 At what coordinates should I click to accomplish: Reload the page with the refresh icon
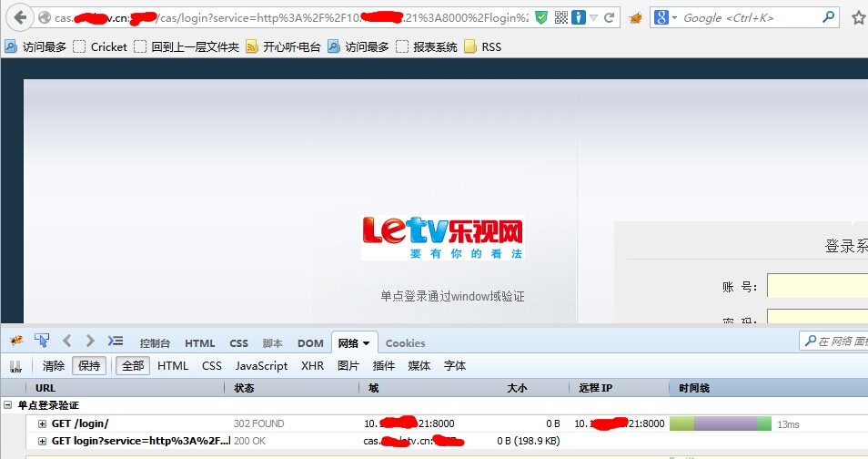click(609, 17)
